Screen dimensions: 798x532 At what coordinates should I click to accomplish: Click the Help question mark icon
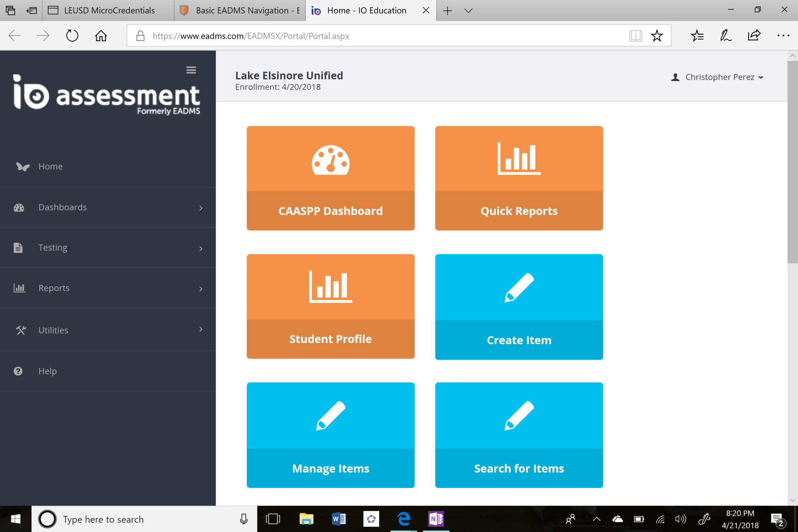tap(18, 371)
